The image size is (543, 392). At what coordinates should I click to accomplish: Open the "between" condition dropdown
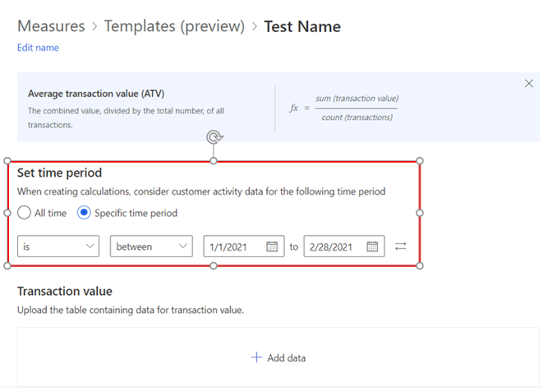click(151, 247)
